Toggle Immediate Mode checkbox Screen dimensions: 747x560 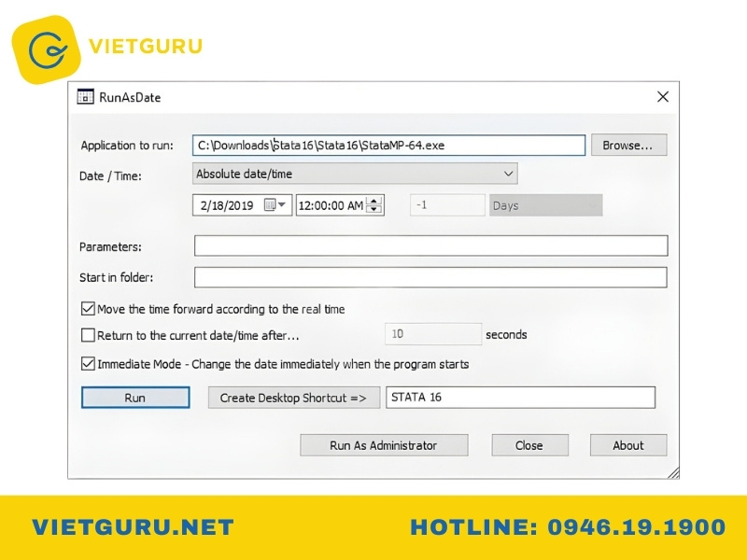point(88,364)
